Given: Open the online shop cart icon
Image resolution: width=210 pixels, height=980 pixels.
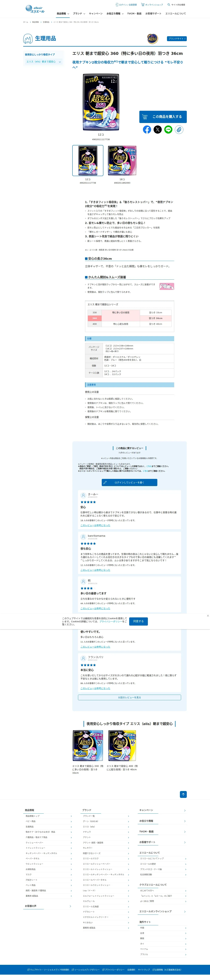Looking at the screenshot, I should (x=143, y=5).
